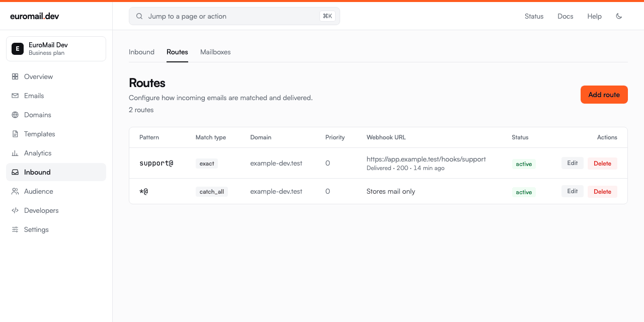Click the Add route button
The image size is (644, 322).
(x=604, y=95)
